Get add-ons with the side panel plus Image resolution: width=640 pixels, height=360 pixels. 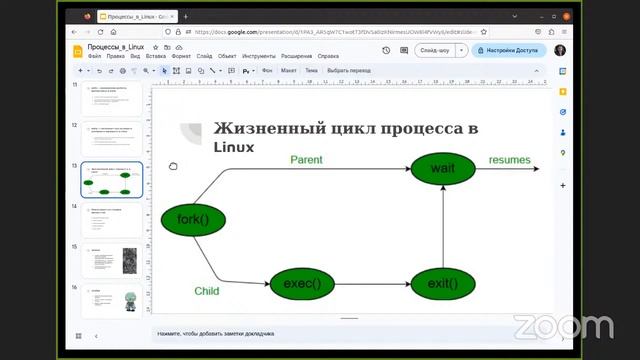(563, 185)
